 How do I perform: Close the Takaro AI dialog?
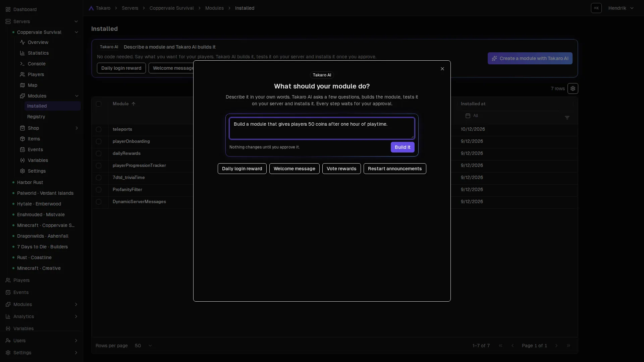coord(442,69)
